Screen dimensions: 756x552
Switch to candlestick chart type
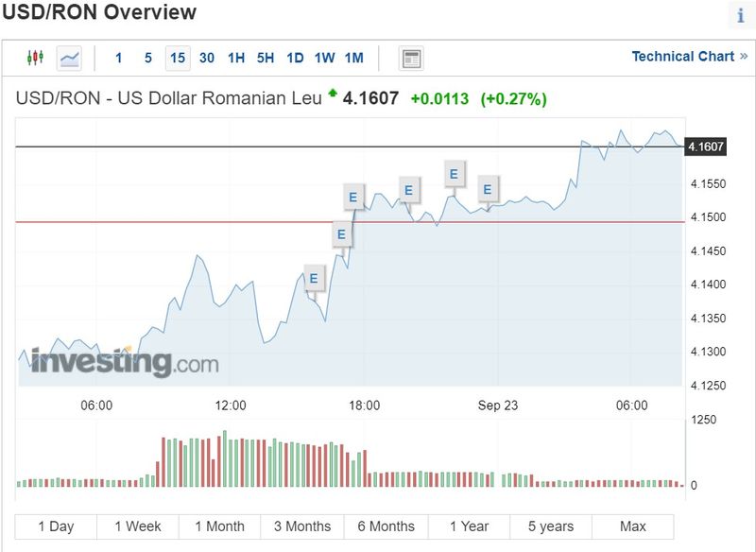[35, 59]
